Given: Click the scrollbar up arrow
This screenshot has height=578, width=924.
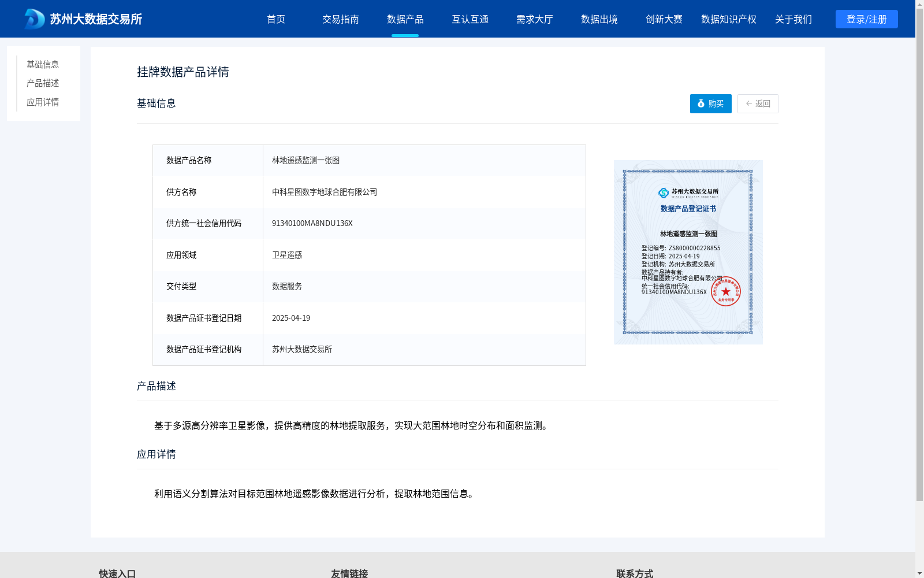Looking at the screenshot, I should (x=919, y=4).
